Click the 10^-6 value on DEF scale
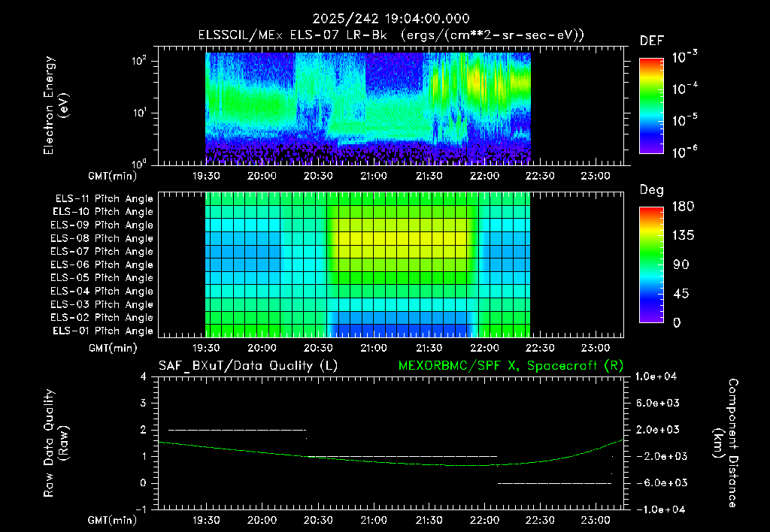Viewport: 770px width, 532px height. point(684,152)
